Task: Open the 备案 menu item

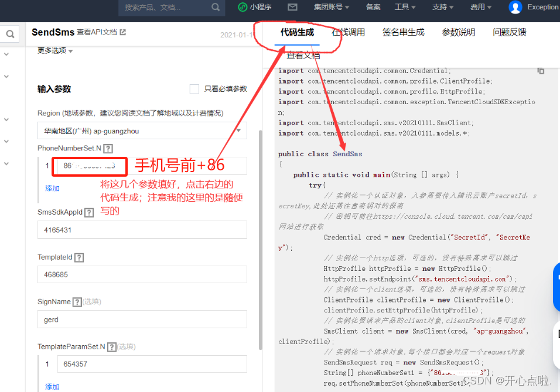Action: pos(373,7)
